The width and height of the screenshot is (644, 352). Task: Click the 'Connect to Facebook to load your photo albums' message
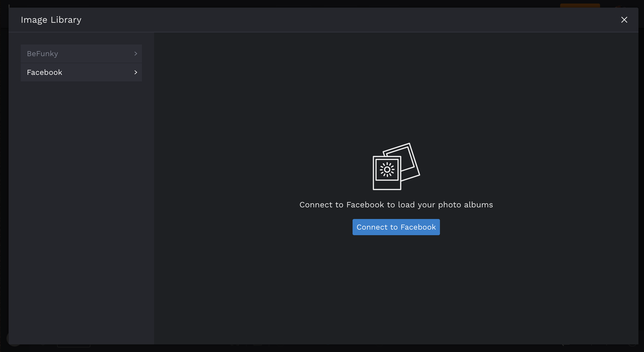pyautogui.click(x=396, y=205)
